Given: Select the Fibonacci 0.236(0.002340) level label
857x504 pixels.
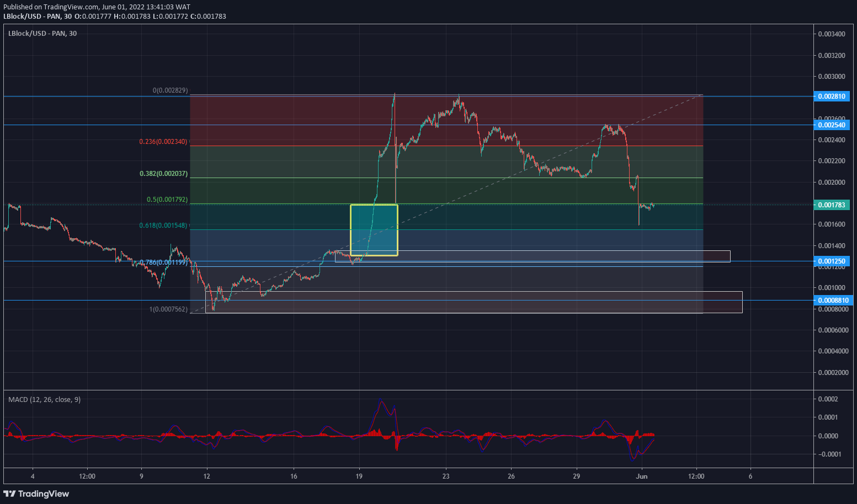Looking at the screenshot, I should pos(163,142).
